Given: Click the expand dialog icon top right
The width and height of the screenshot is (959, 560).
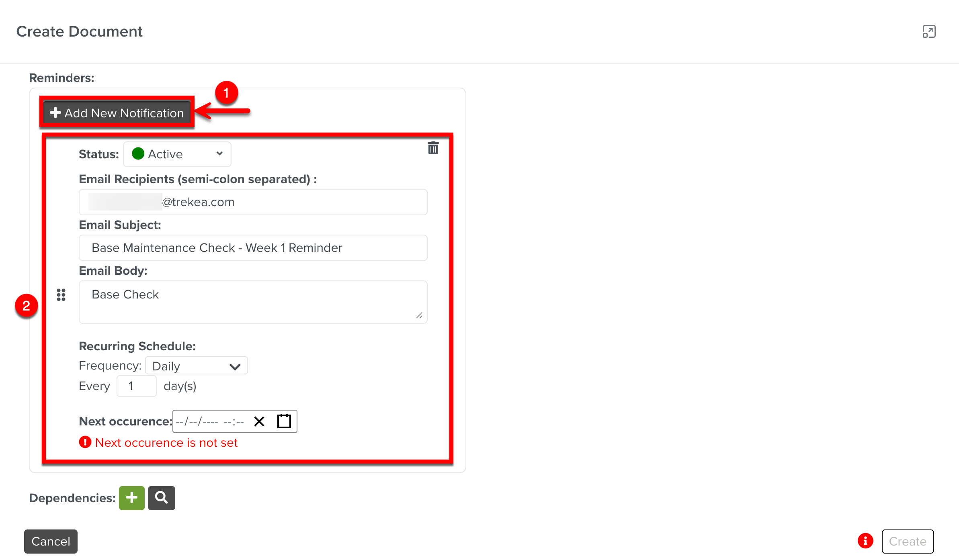Looking at the screenshot, I should pyautogui.click(x=929, y=31).
